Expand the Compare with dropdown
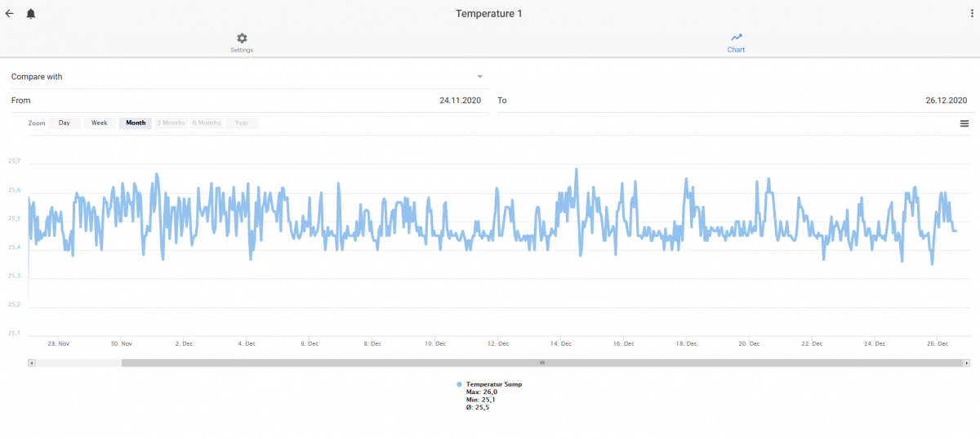Image resolution: width=980 pixels, height=439 pixels. pyautogui.click(x=249, y=77)
